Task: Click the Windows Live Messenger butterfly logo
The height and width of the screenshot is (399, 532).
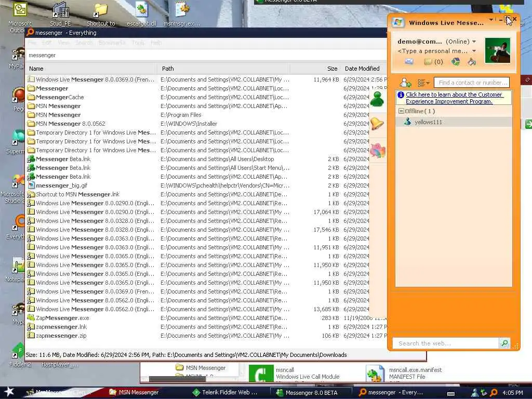Action: pos(397,23)
